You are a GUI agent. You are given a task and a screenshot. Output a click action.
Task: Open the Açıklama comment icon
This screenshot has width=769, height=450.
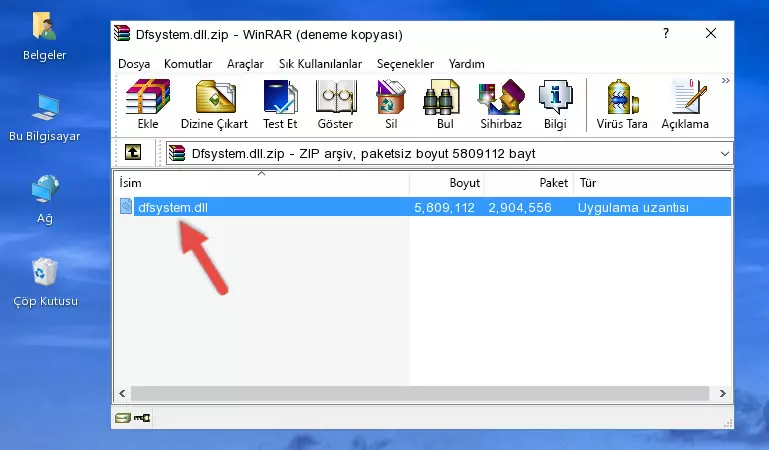point(689,97)
